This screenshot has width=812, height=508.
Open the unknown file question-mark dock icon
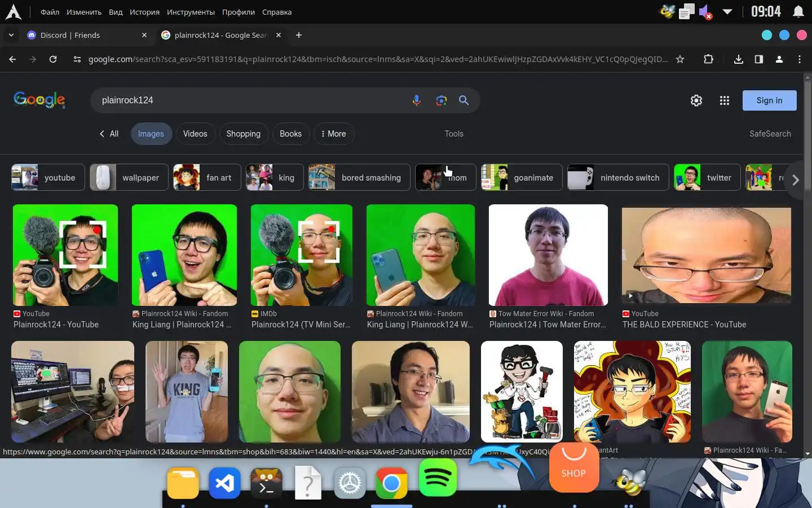[308, 483]
